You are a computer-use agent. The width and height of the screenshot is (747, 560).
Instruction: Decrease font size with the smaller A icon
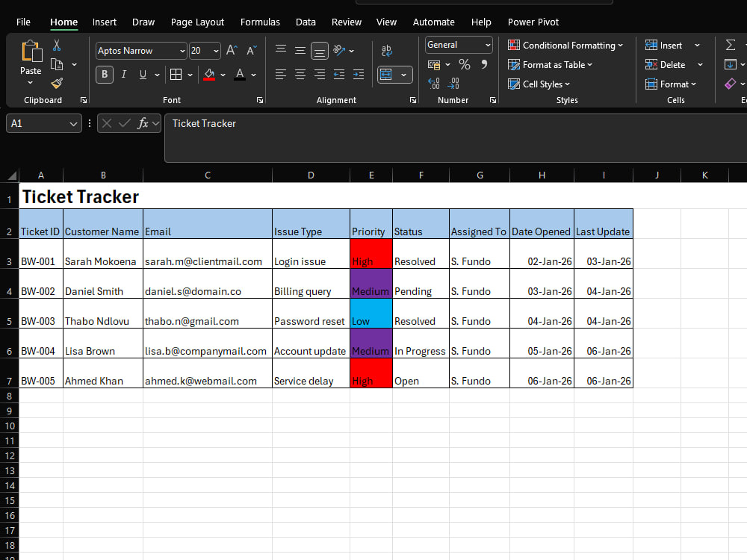click(252, 51)
